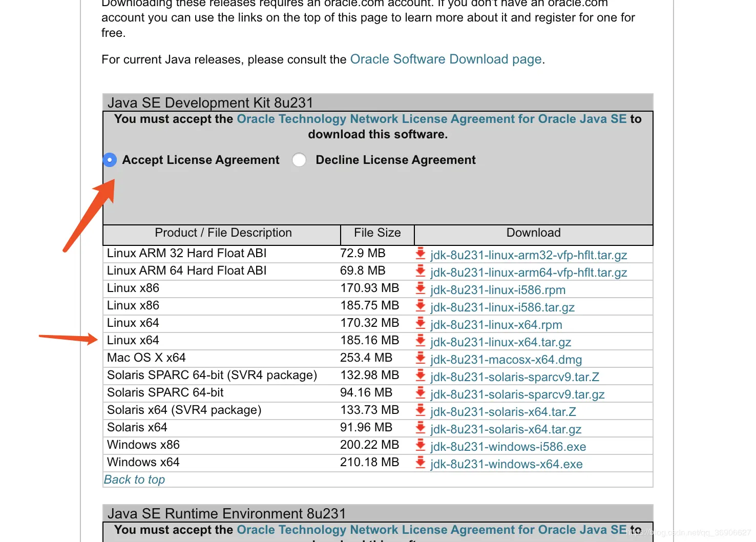
Task: Download jdk-8u231-solaris-sparcv9.tar.gz file link
Action: pyautogui.click(x=517, y=394)
